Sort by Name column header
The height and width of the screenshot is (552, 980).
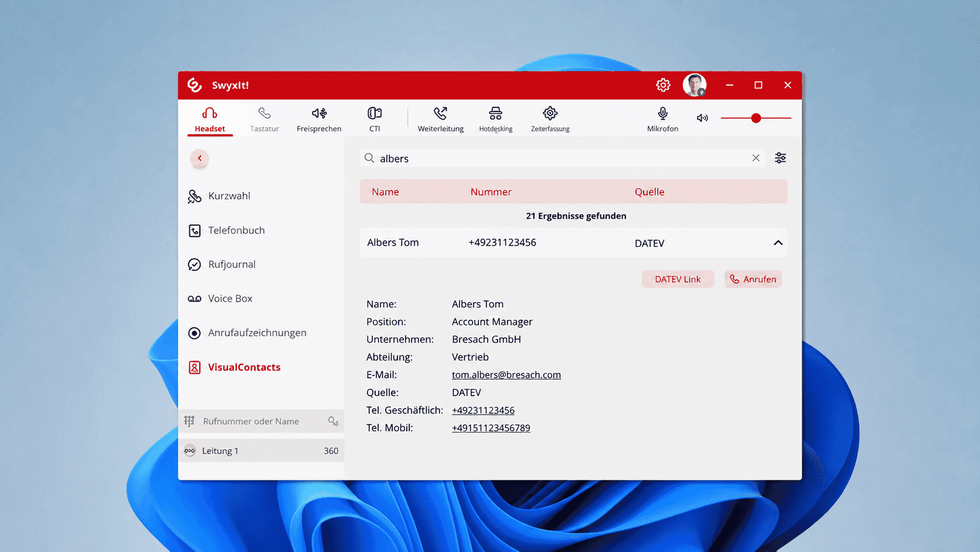click(x=385, y=192)
